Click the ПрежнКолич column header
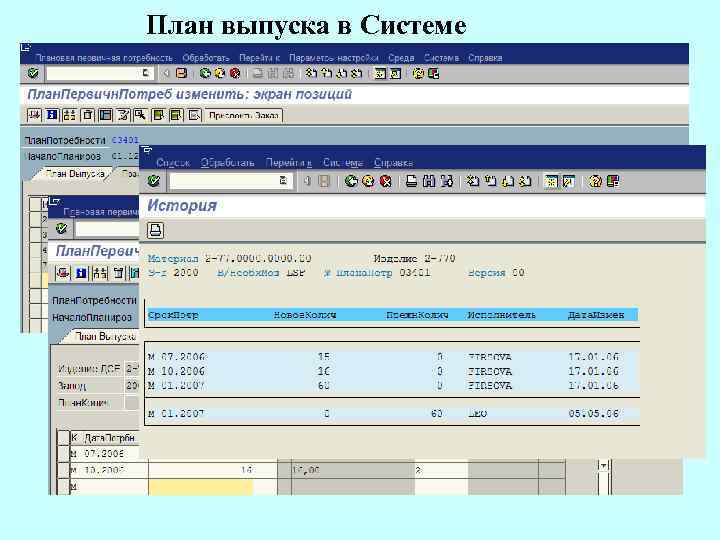This screenshot has height=540, width=720. point(417,315)
